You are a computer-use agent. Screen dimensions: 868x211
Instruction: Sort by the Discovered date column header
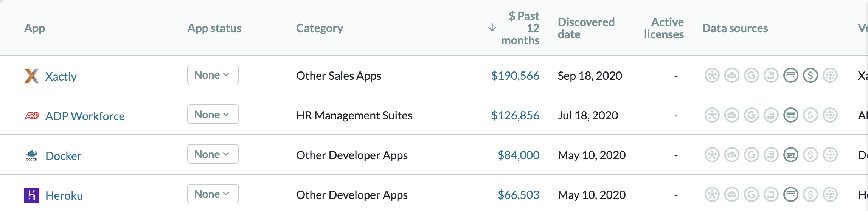pos(586,28)
